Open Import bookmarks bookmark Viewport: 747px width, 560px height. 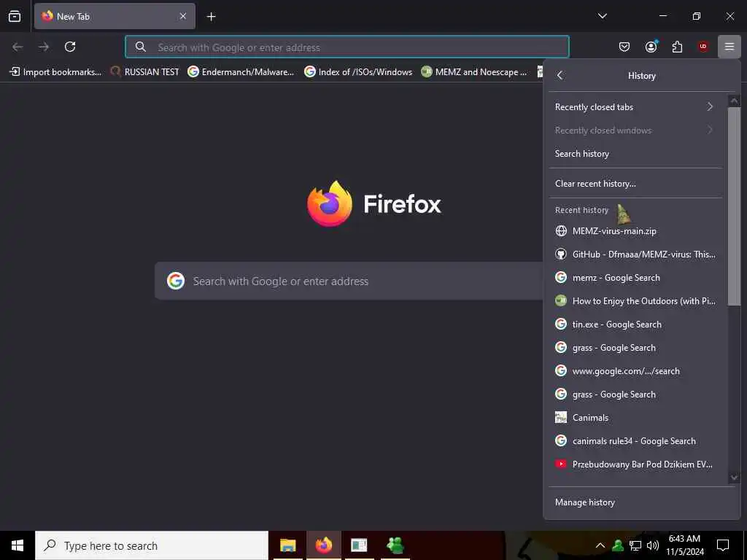[x=55, y=72]
